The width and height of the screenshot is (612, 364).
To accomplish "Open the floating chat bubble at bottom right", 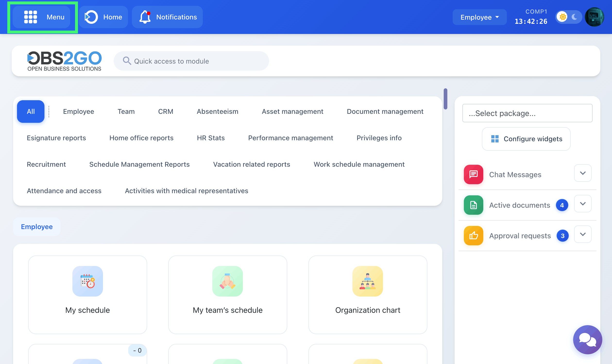I will (x=588, y=340).
